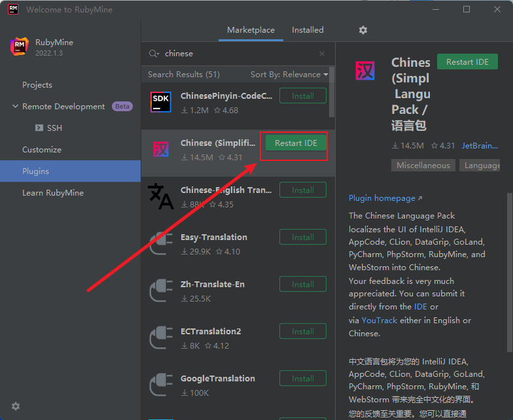Select the Chinese Simplified plugin icon
The height and width of the screenshot is (420, 513).
pyautogui.click(x=161, y=149)
